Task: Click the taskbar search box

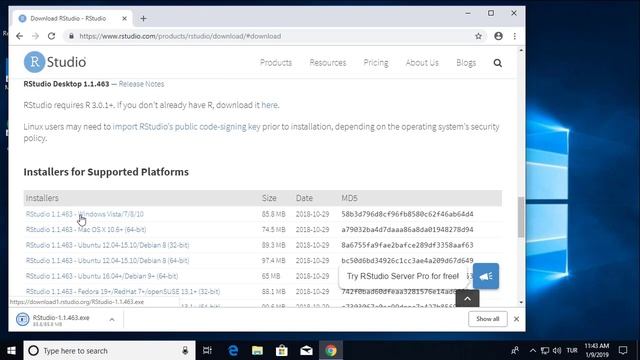Action: (109, 351)
